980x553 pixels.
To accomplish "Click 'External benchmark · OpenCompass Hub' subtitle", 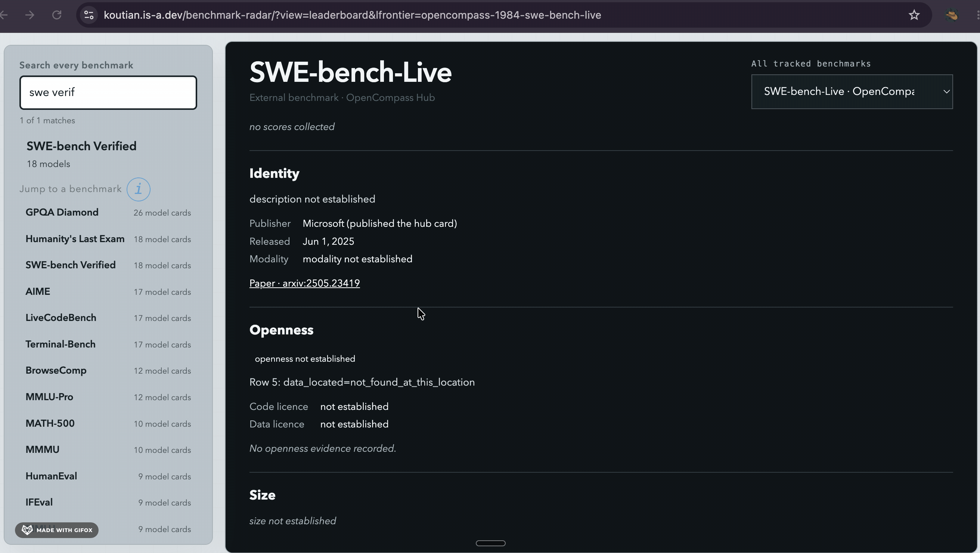I will pos(342,98).
